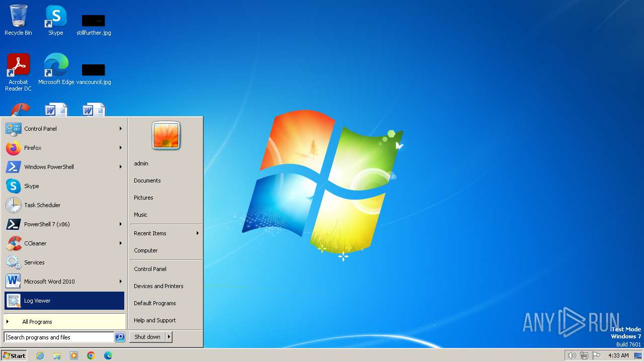Open Windows Media Player from taskbar
Image resolution: width=644 pixels, height=362 pixels.
pyautogui.click(x=74, y=355)
